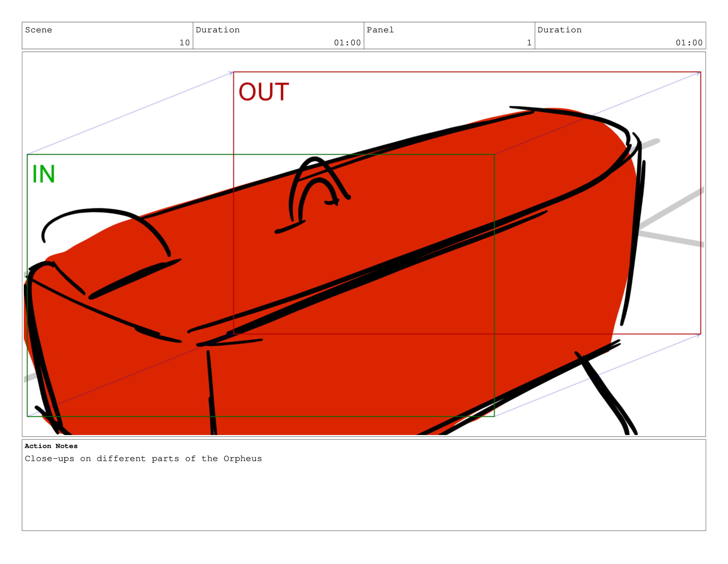Click the green IN camera label
Screen dimensions: 728x564
(x=44, y=174)
